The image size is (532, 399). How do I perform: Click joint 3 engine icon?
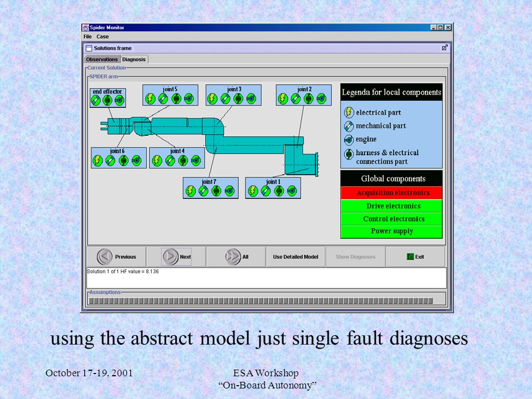251,99
